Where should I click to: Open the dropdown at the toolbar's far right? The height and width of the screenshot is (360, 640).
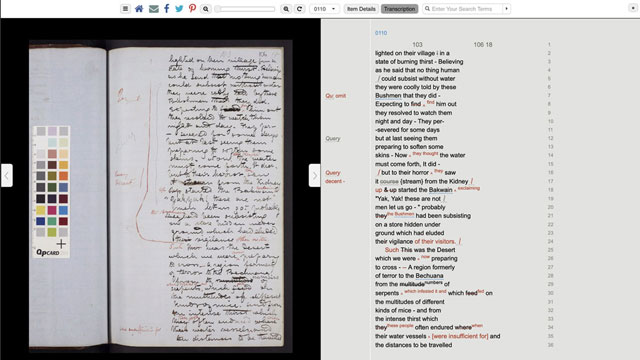pyautogui.click(x=633, y=8)
